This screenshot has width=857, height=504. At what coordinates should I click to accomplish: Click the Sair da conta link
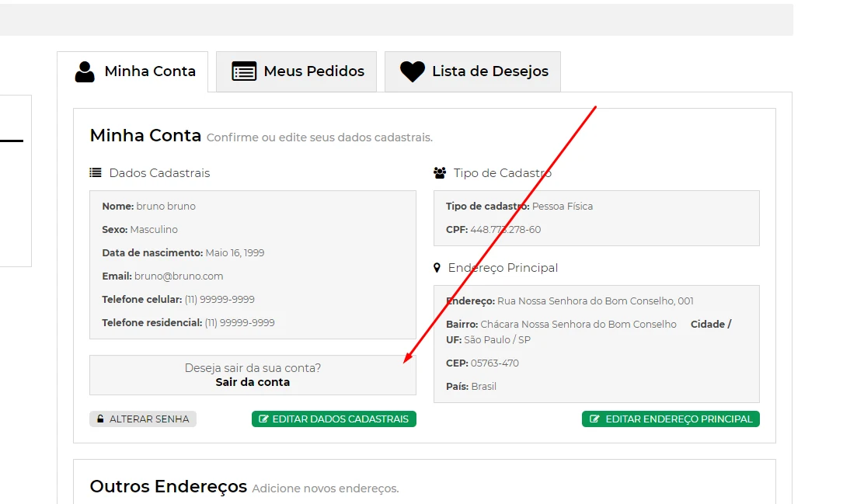click(x=253, y=382)
